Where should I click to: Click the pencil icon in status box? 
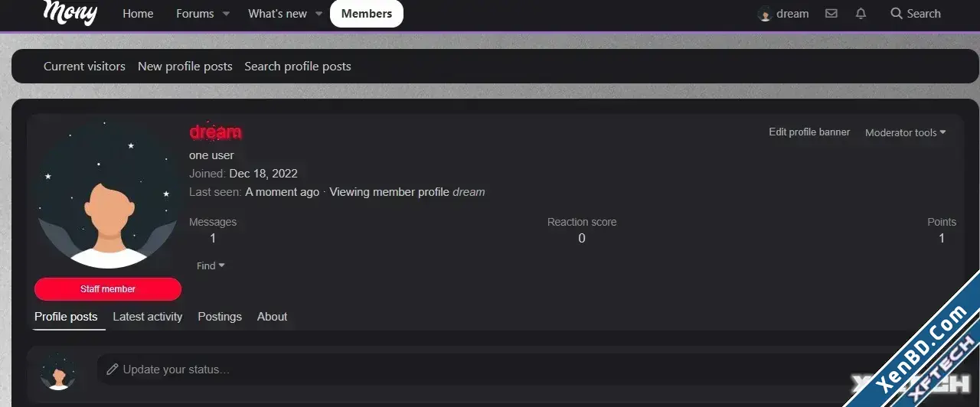click(x=113, y=370)
